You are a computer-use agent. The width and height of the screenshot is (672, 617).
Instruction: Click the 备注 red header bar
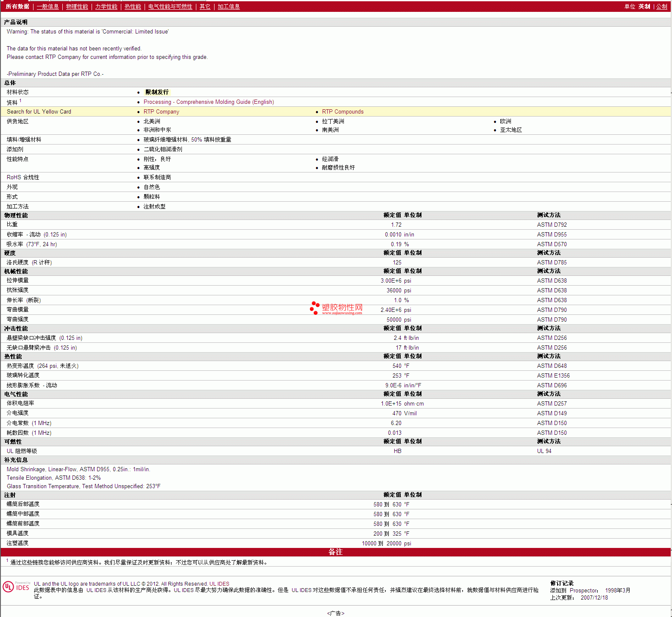[x=336, y=552]
